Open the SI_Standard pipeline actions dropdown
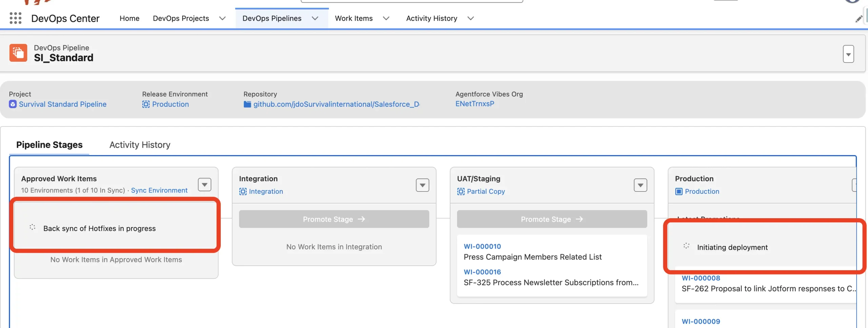The height and width of the screenshot is (328, 868). 848,54
